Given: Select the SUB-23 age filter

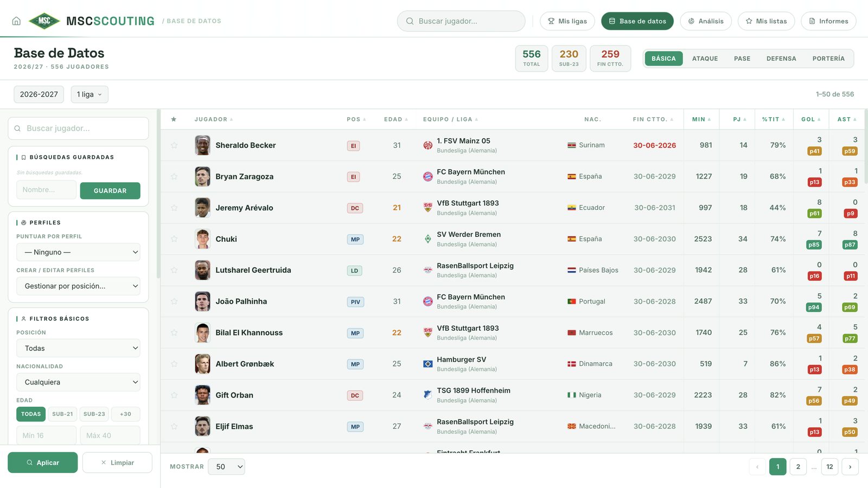Looking at the screenshot, I should [94, 414].
